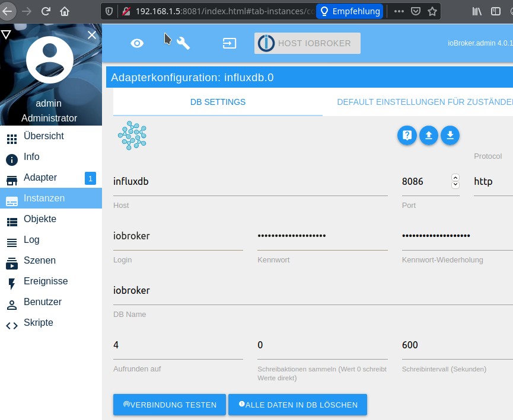
Task: Click the logout icon in the toolbar
Action: pos(228,43)
